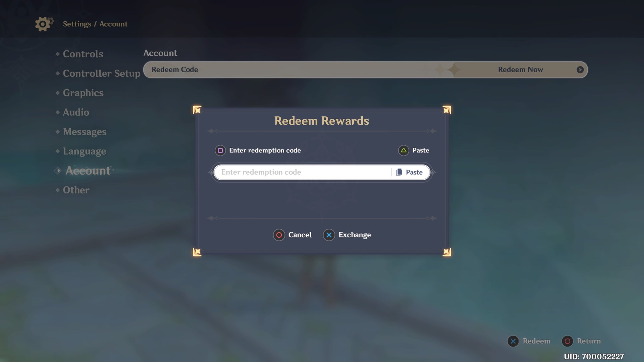The width and height of the screenshot is (644, 362).
Task: Select Controller Setup in sidebar
Action: click(101, 74)
